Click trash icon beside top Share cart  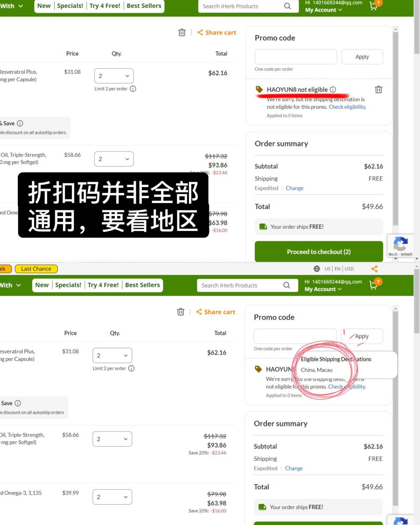coord(182,33)
